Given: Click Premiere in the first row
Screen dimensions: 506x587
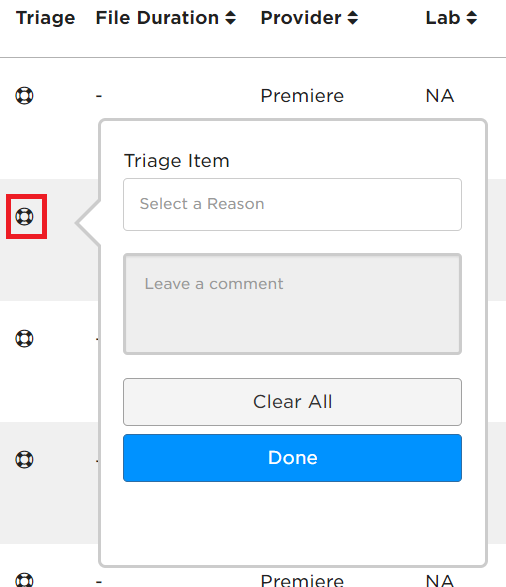Looking at the screenshot, I should point(302,95).
